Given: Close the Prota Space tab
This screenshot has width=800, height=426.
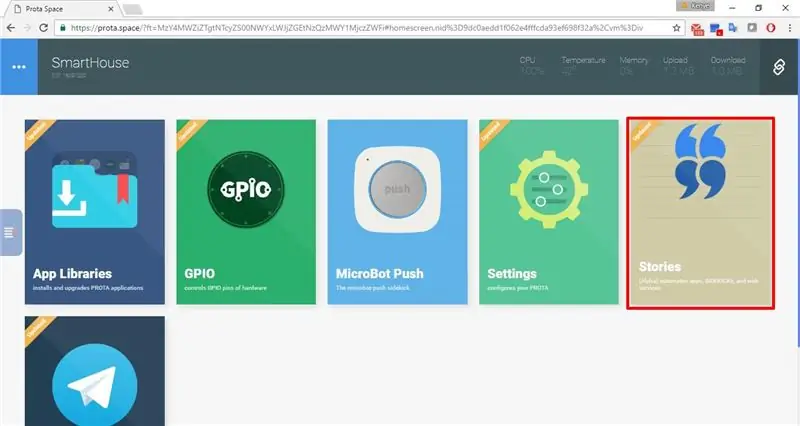Looking at the screenshot, I should point(111,9).
